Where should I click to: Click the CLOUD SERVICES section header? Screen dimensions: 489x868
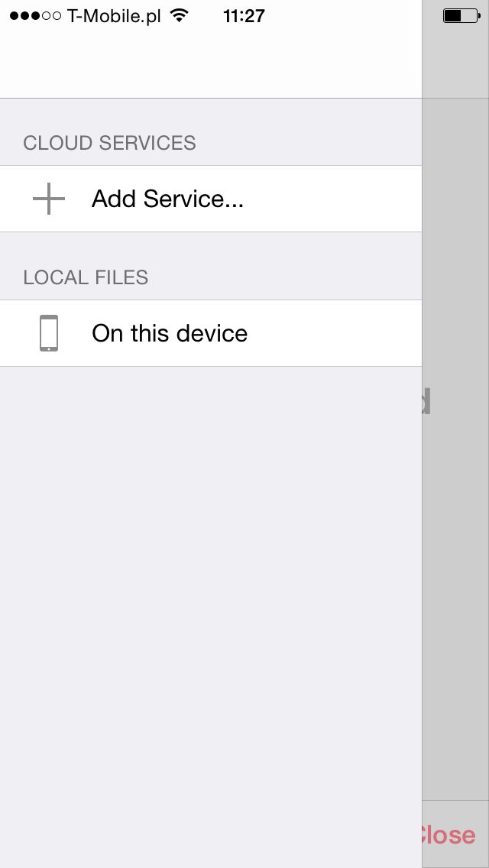109,143
